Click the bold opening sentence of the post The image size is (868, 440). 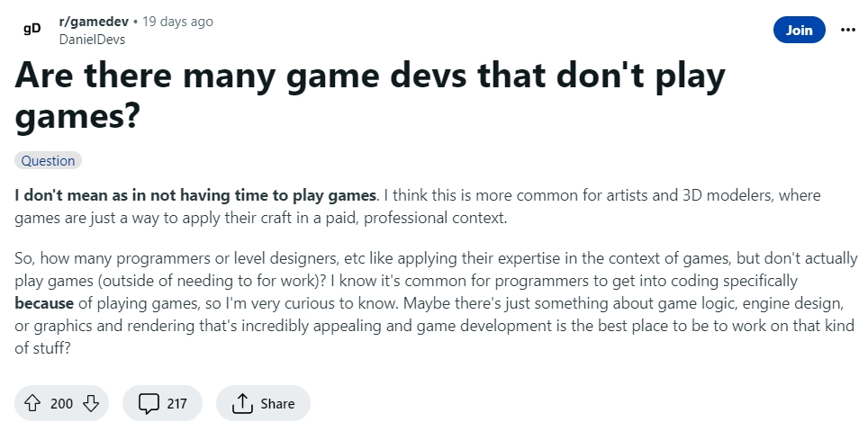coord(195,195)
